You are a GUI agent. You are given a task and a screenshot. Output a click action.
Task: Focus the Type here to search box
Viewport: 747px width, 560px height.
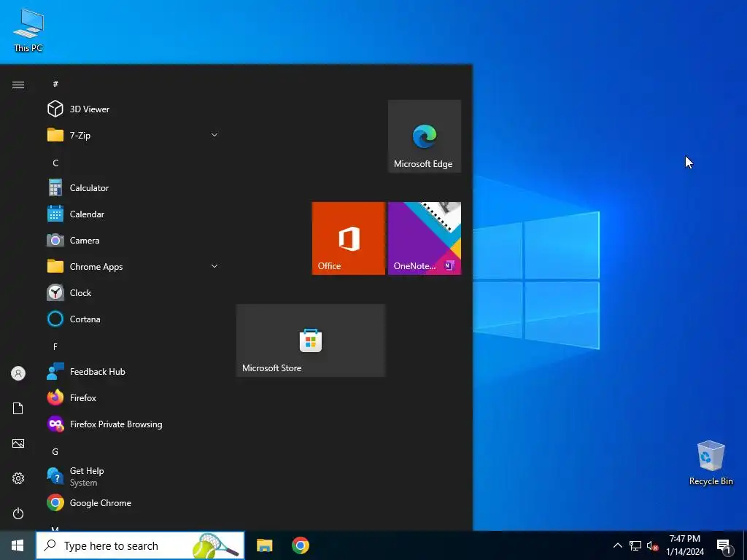(140, 545)
